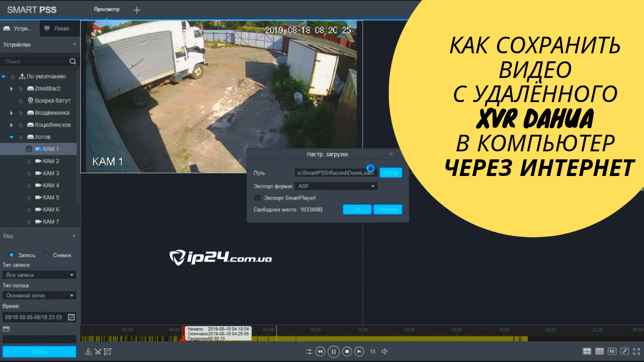The image size is (644, 362).
Task: Switch to the Просмотр tab
Action: tap(107, 10)
